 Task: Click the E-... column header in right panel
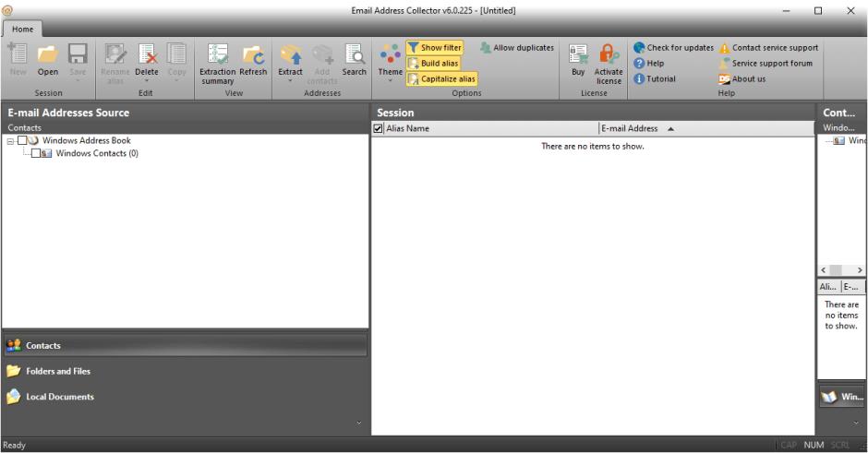point(852,287)
